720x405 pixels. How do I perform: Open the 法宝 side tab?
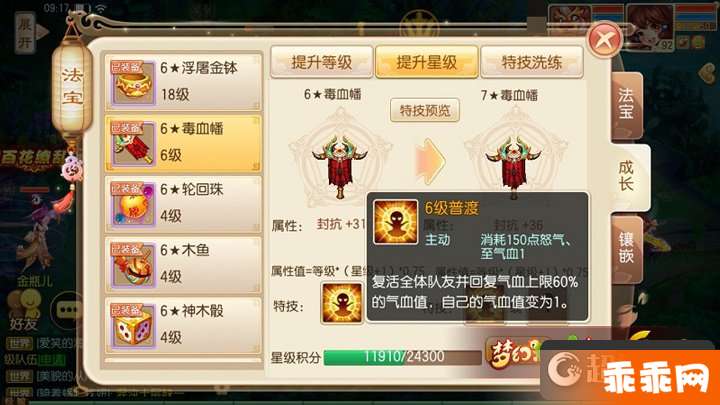626,105
